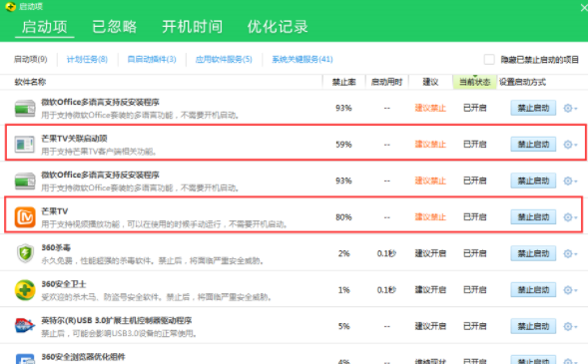Select 360安全卫士 name text
The image size is (588, 364).
point(64,284)
